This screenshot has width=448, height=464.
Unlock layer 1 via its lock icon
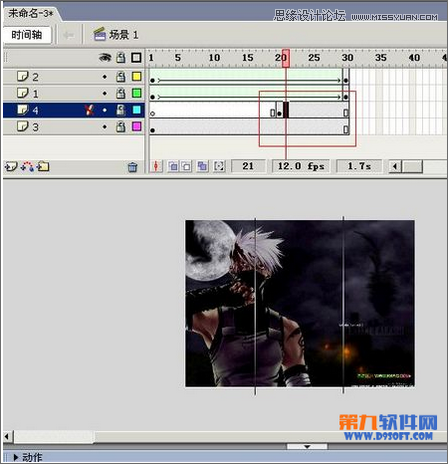[x=121, y=94]
